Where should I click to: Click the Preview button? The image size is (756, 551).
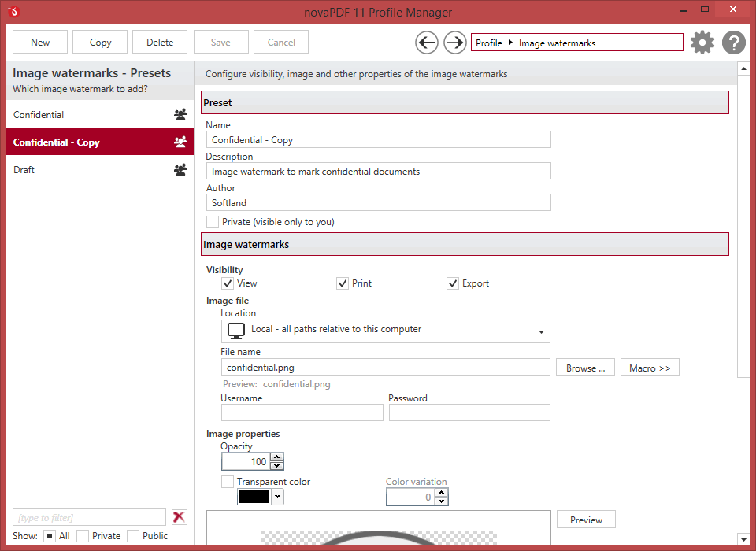(586, 520)
